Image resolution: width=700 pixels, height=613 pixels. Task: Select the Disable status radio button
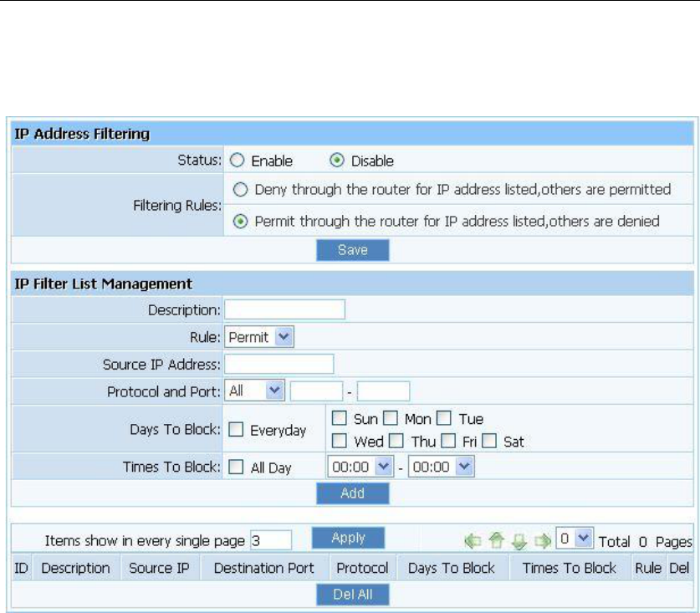pyautogui.click(x=337, y=161)
